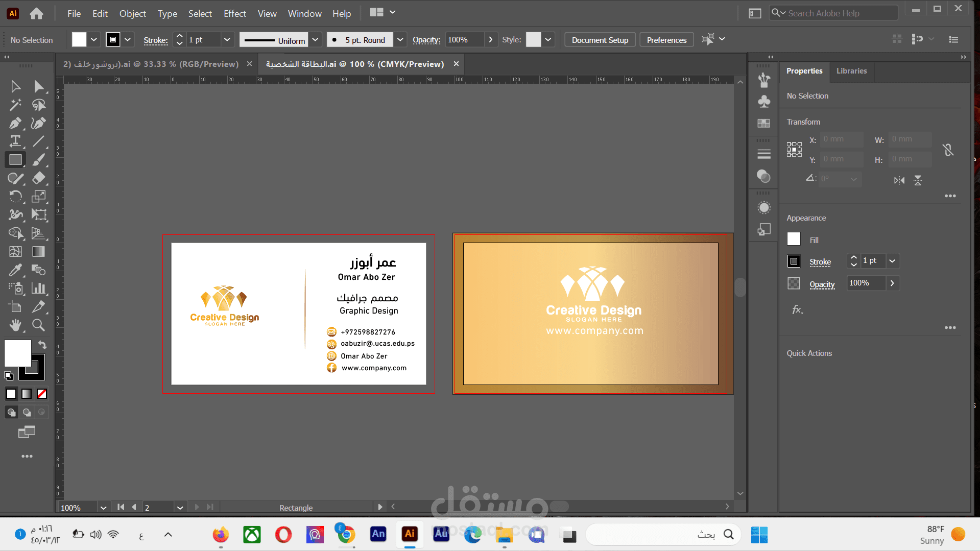Pick the Line Segment tool

[x=39, y=141]
